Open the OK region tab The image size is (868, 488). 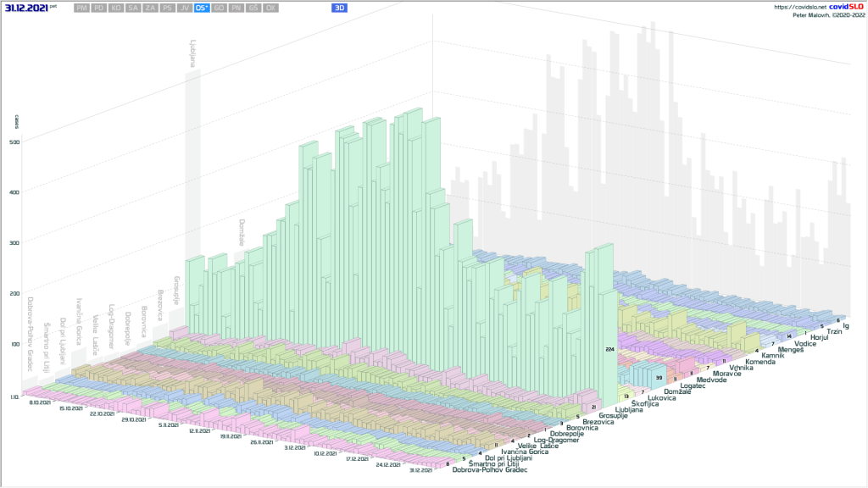(x=270, y=8)
